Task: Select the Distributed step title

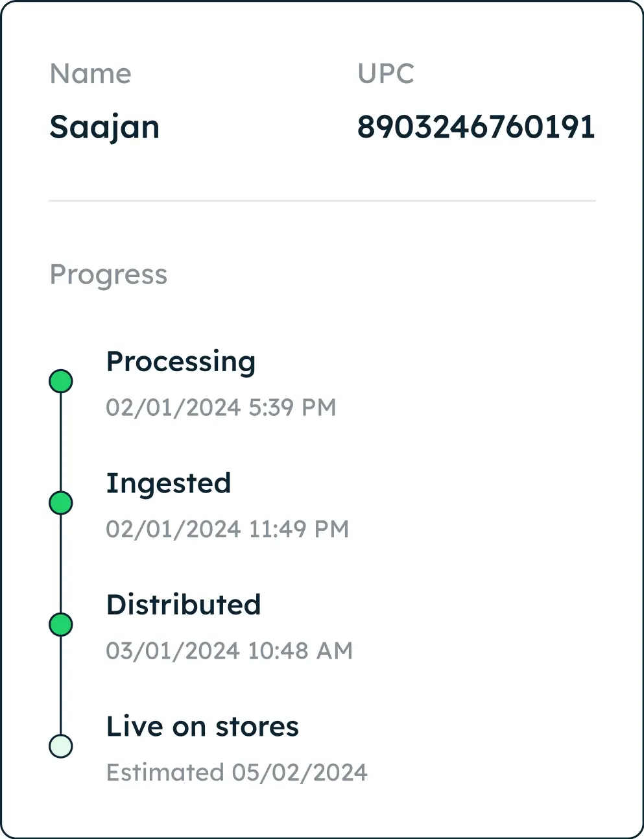Action: (184, 605)
